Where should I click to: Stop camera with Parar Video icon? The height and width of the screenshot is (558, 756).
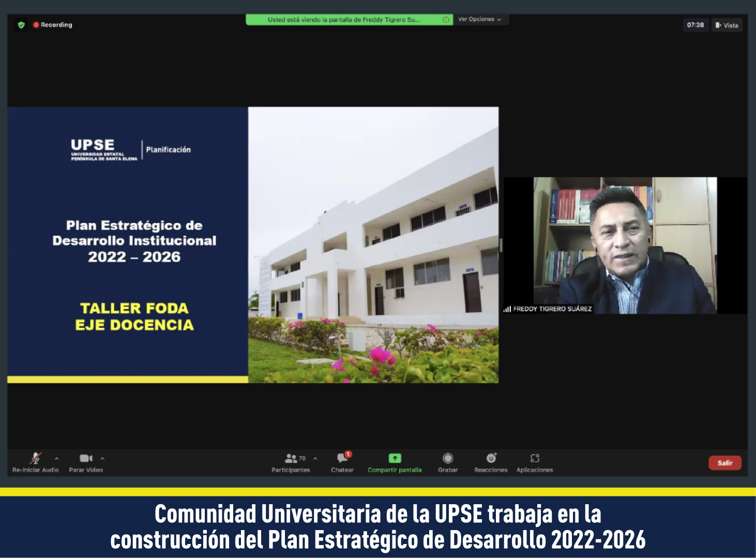click(x=86, y=458)
